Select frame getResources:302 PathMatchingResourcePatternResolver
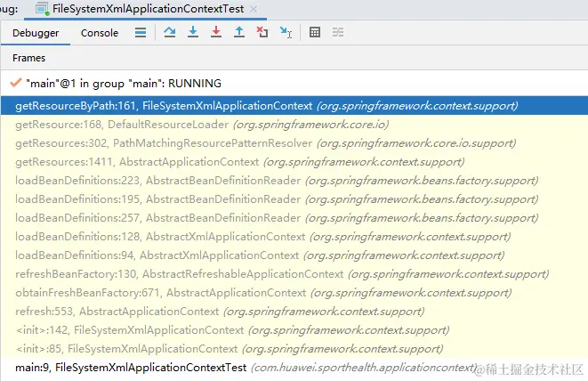The width and height of the screenshot is (588, 381). pos(294,143)
